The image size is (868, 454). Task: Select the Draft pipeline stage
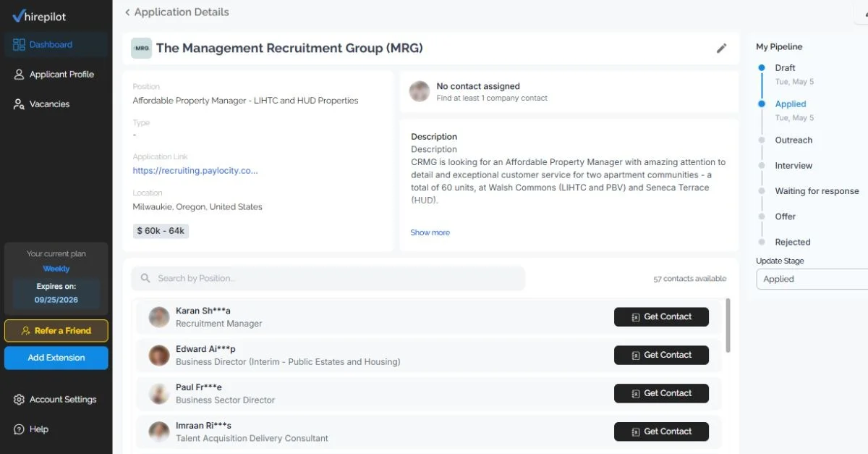pos(785,68)
